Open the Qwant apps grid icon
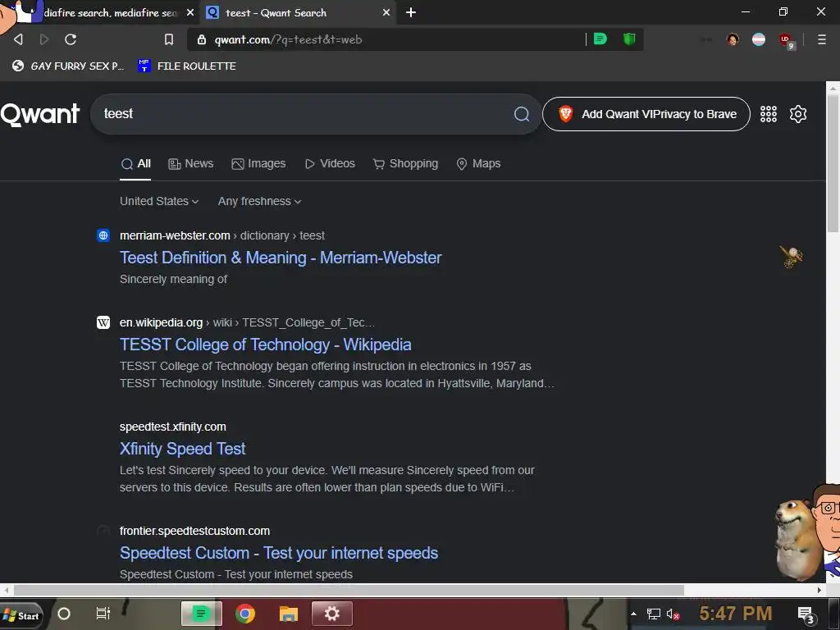This screenshot has height=630, width=840. click(768, 114)
